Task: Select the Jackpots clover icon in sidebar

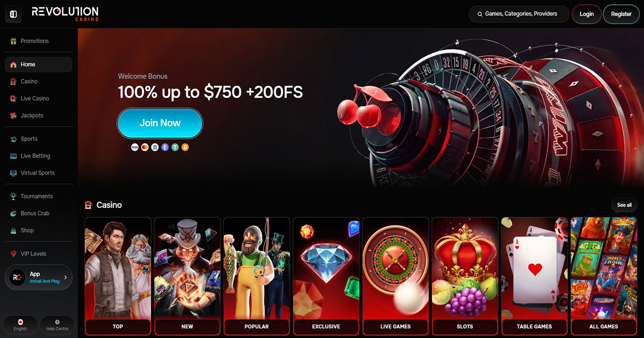Action: click(x=13, y=115)
